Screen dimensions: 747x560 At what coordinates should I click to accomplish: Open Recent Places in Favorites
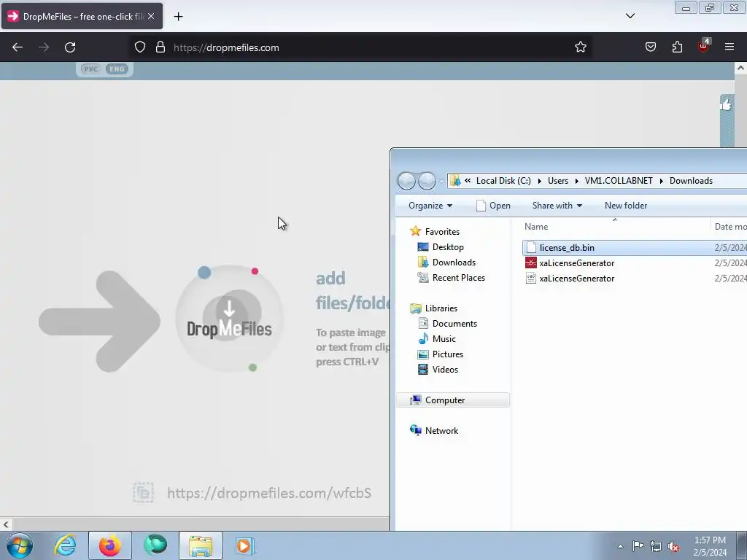(458, 277)
